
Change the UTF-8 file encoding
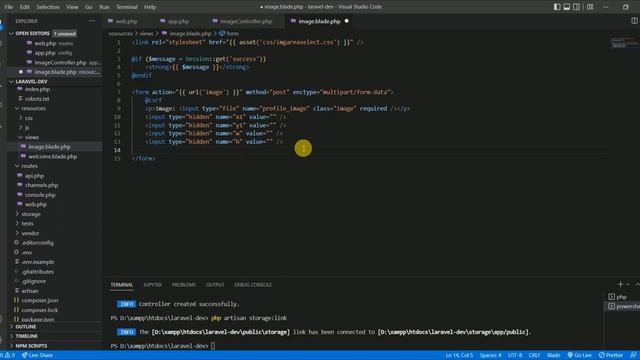pyautogui.click(x=515, y=355)
